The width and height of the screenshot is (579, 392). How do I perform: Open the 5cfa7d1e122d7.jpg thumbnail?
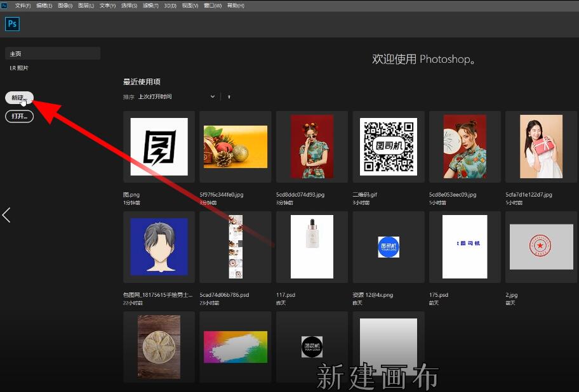(x=542, y=147)
